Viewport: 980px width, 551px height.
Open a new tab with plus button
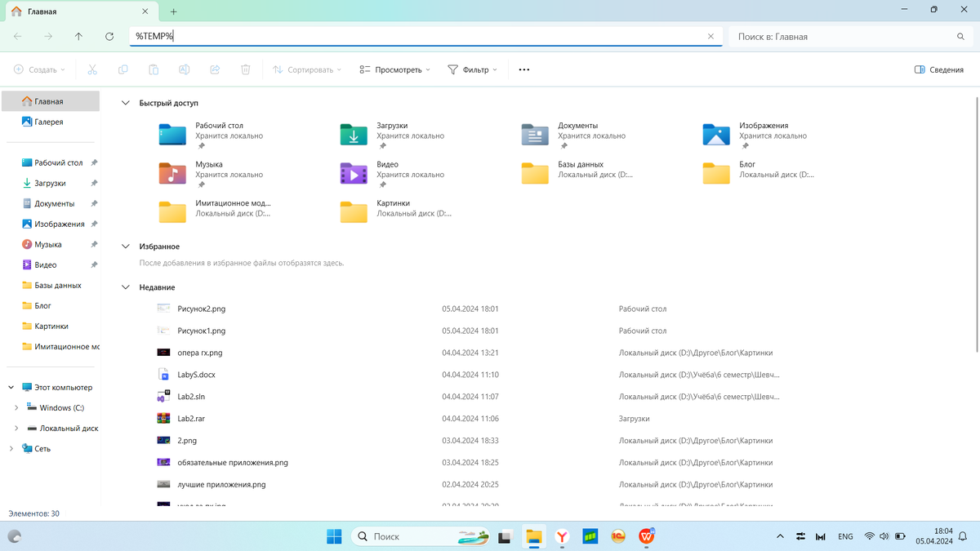pyautogui.click(x=174, y=11)
